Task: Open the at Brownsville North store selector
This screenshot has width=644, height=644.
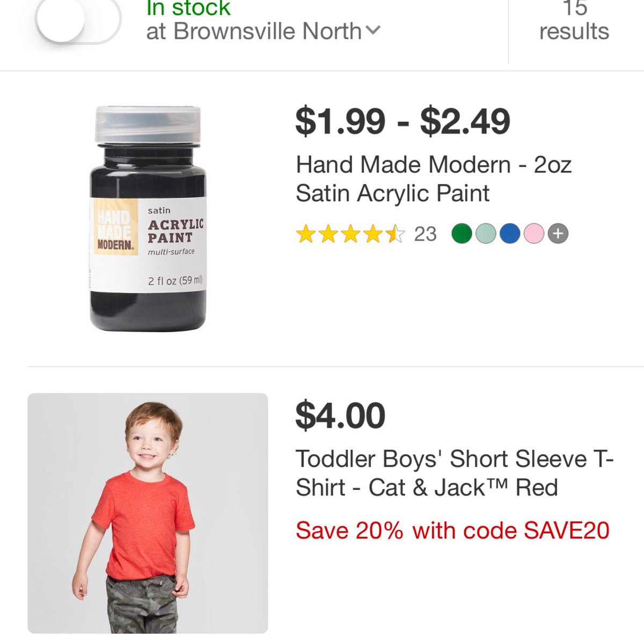Action: pyautogui.click(x=263, y=31)
